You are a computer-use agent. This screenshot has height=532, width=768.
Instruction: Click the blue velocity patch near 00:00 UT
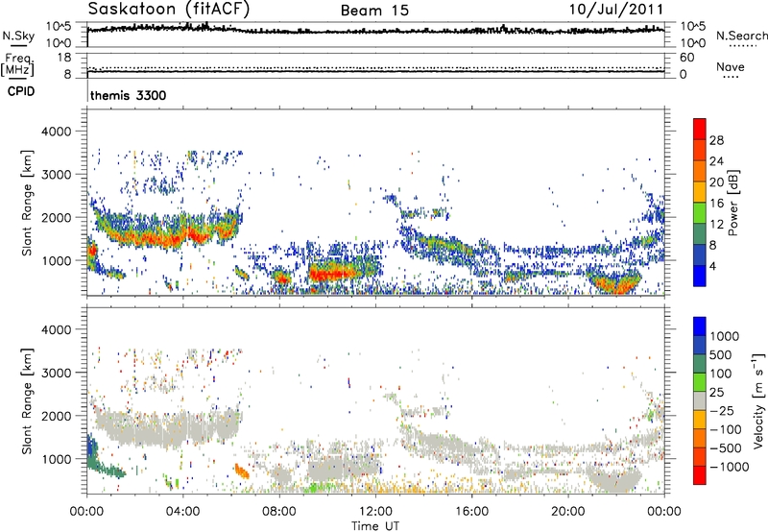91,448
